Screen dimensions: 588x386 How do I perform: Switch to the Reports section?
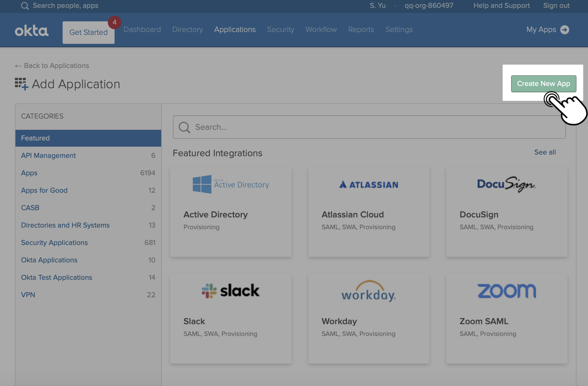pyautogui.click(x=361, y=29)
